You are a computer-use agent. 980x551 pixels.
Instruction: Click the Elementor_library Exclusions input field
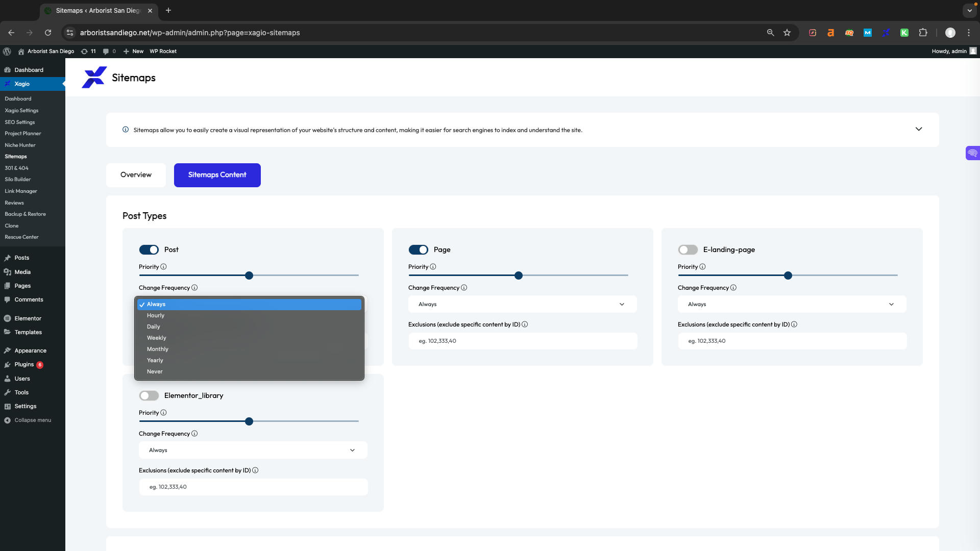coord(253,487)
